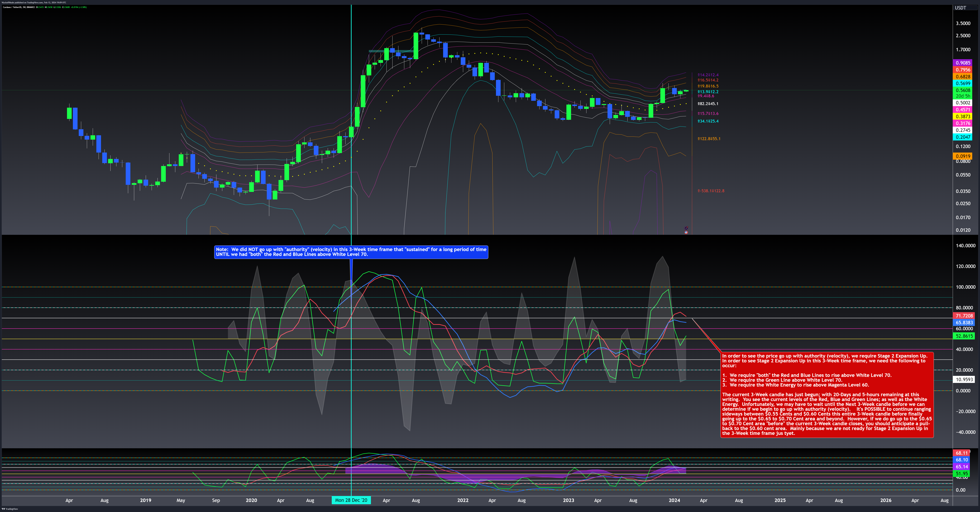The height and width of the screenshot is (512, 980).
Task: Click the cyan 0.2047 price label
Action: point(963,137)
